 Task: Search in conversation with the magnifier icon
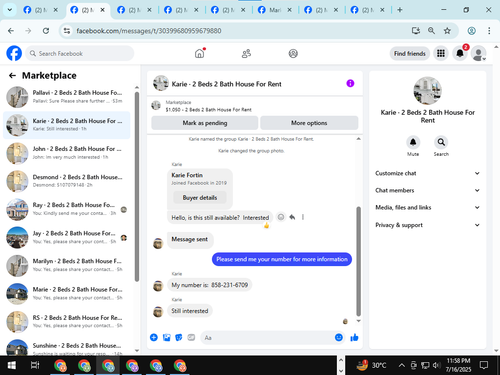pos(441,142)
